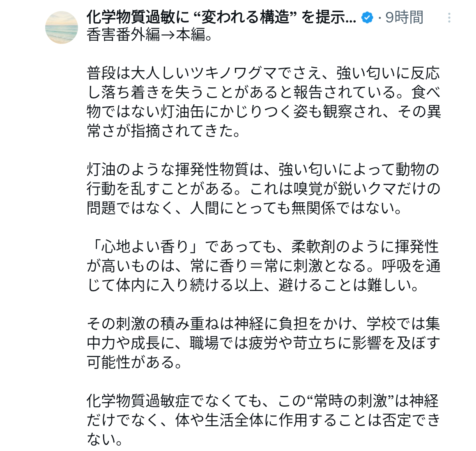
Task: Click the phrase 嗅覚が鋭いクマ in the text
Action: 345,189
